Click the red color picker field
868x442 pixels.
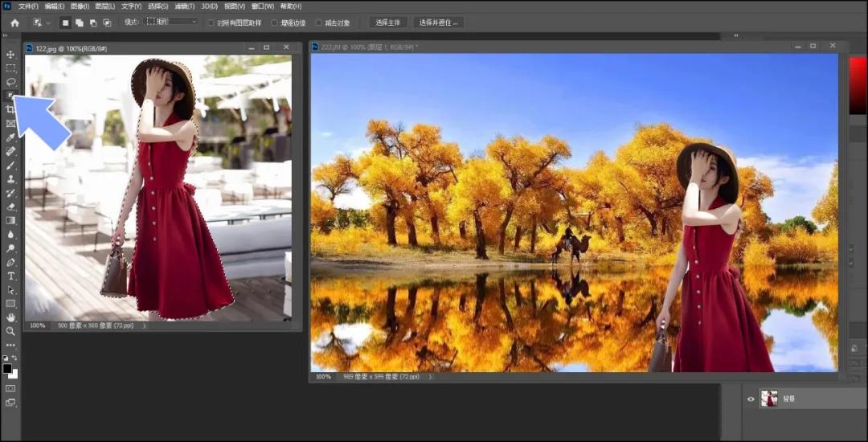coord(858,85)
